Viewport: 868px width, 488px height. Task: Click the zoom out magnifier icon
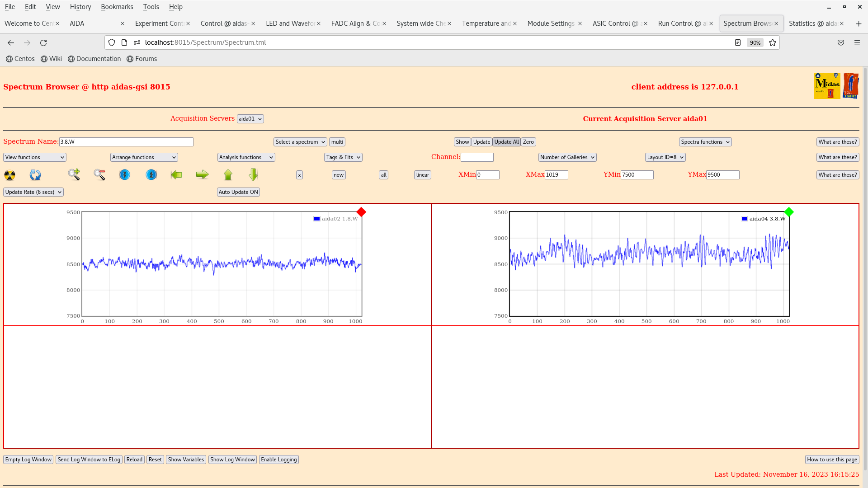coord(99,174)
